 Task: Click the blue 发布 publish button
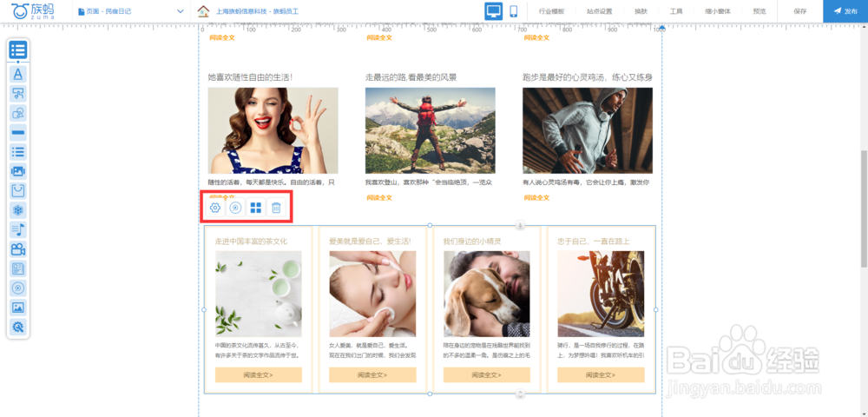[x=845, y=11]
